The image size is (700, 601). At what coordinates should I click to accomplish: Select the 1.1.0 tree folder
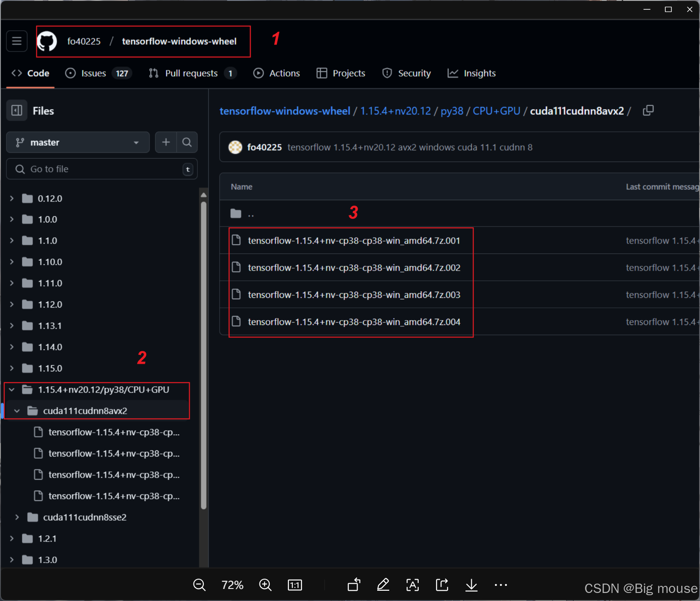(48, 241)
